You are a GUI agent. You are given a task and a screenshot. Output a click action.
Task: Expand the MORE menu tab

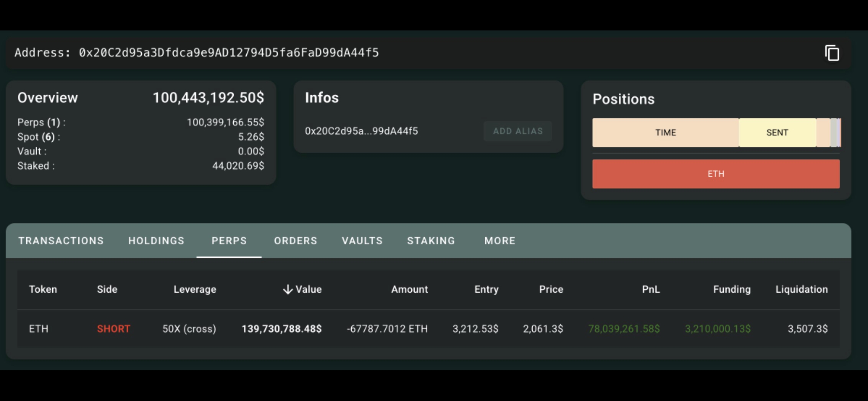click(x=499, y=241)
